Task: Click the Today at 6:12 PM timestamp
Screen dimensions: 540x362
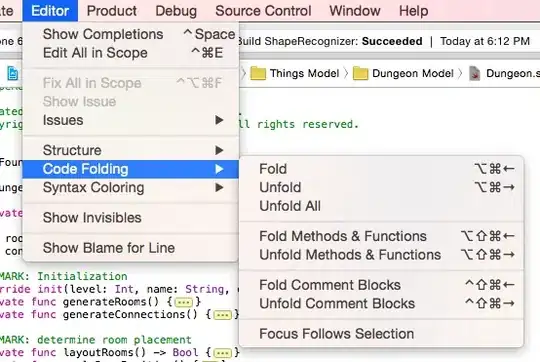Action: tap(485, 41)
